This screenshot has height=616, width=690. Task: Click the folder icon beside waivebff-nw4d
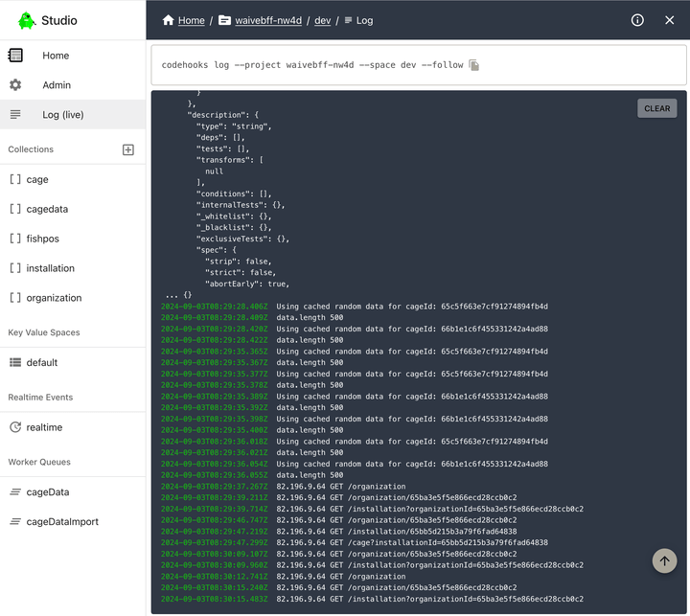[224, 20]
